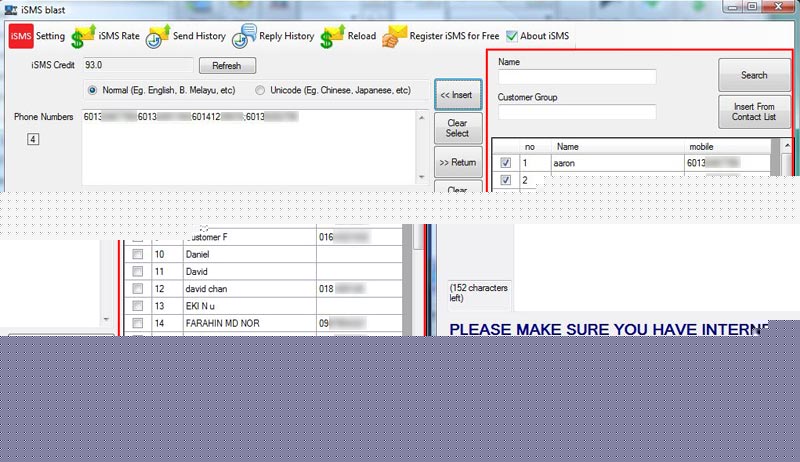Open the iSMS Rate toolbar item
The width and height of the screenshot is (800, 462).
119,36
